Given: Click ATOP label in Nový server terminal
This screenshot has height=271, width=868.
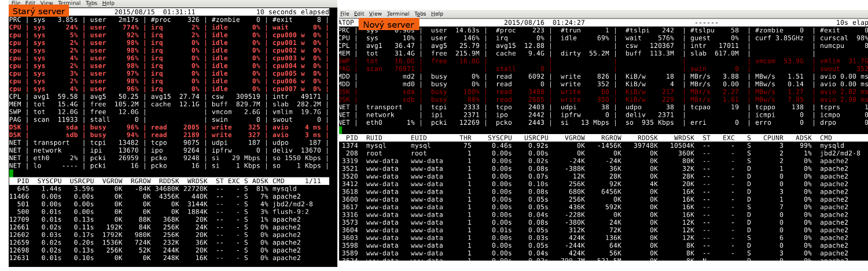Looking at the screenshot, I should pos(346,22).
